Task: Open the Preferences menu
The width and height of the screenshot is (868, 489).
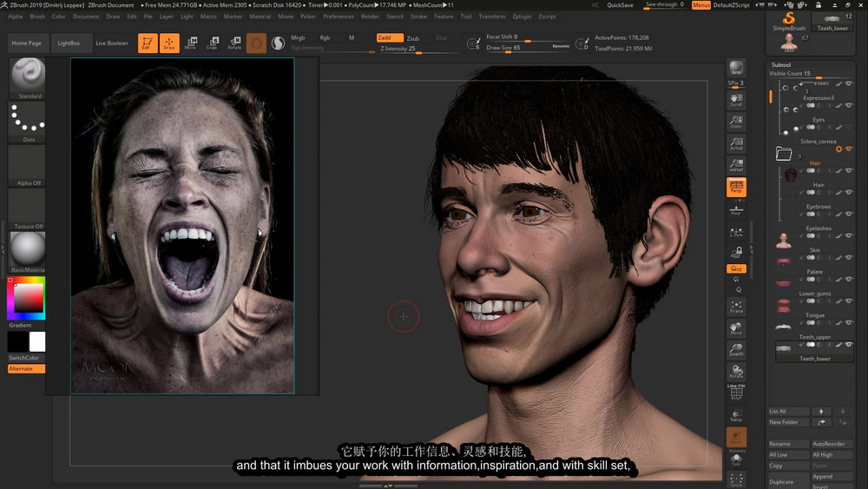Action: click(339, 17)
